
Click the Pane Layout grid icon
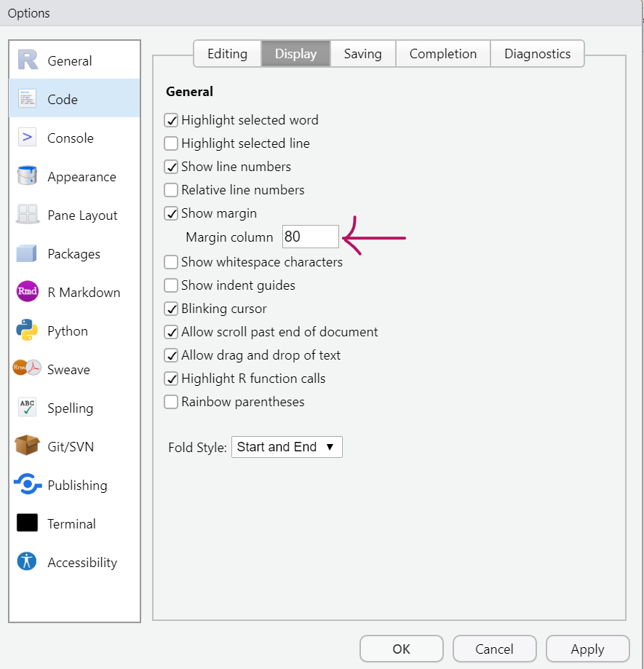[28, 215]
